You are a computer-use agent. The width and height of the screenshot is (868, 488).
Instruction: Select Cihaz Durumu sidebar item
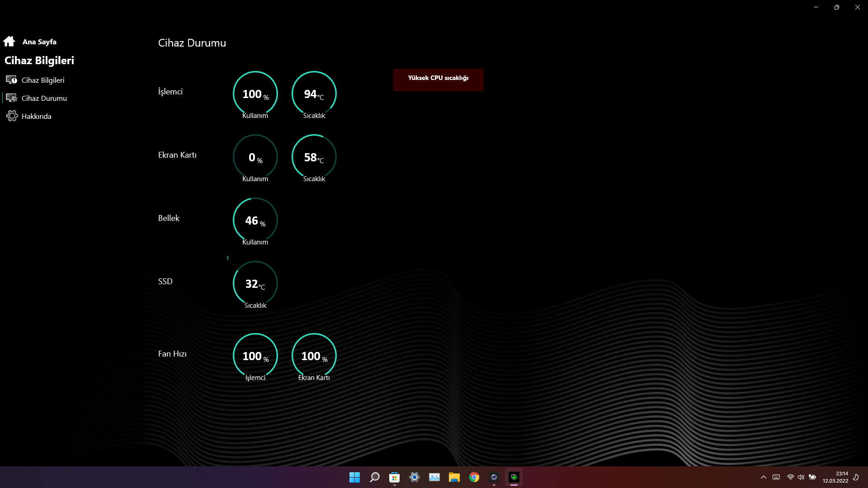click(44, 98)
